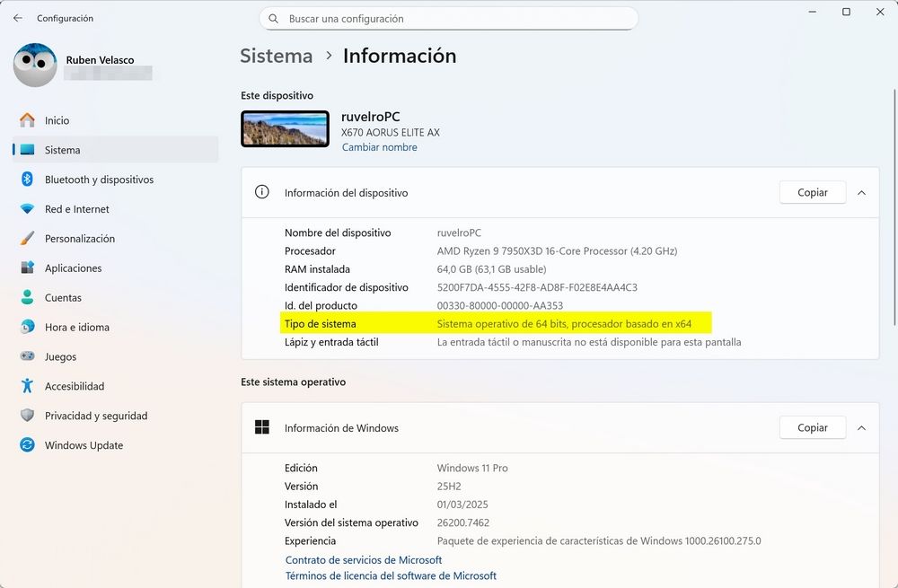Viewport: 898px width, 588px height.
Task: Click the Cambiar nombre link
Action: click(379, 147)
